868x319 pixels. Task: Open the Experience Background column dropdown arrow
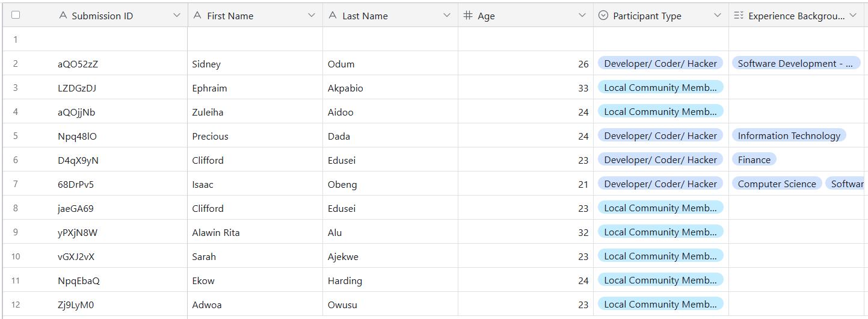coord(853,16)
